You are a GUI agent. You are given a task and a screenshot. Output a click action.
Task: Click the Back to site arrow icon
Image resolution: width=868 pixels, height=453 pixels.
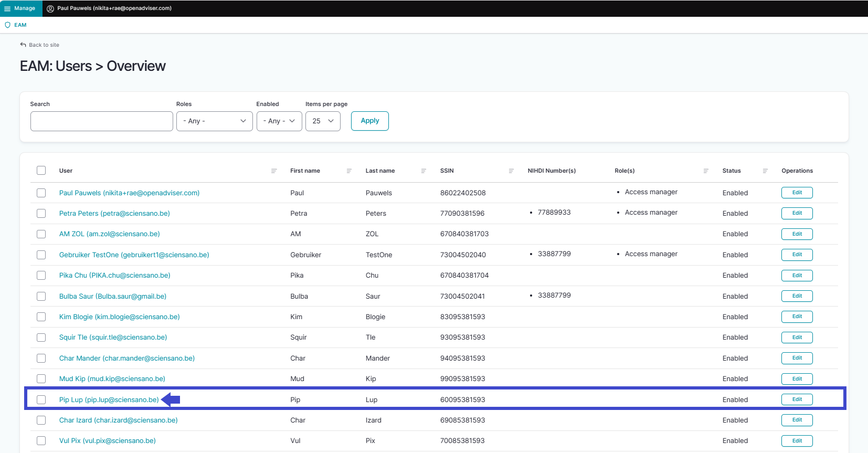click(23, 45)
